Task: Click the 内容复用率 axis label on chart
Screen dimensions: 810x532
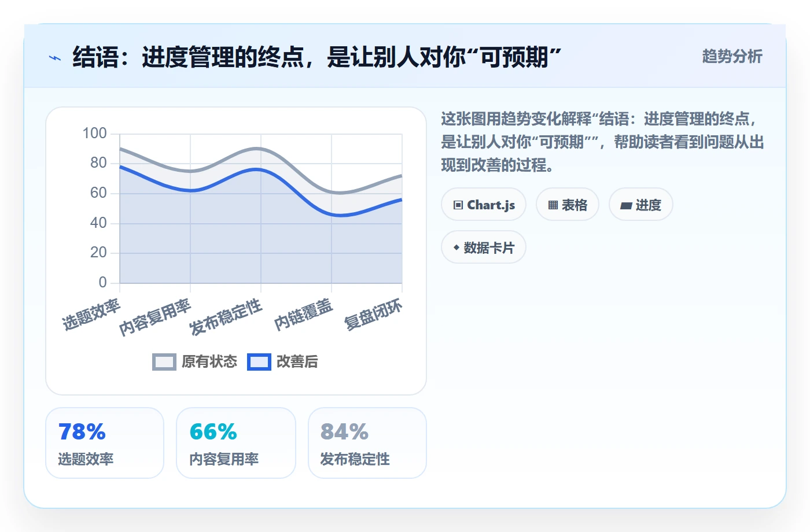Action: pyautogui.click(x=155, y=317)
